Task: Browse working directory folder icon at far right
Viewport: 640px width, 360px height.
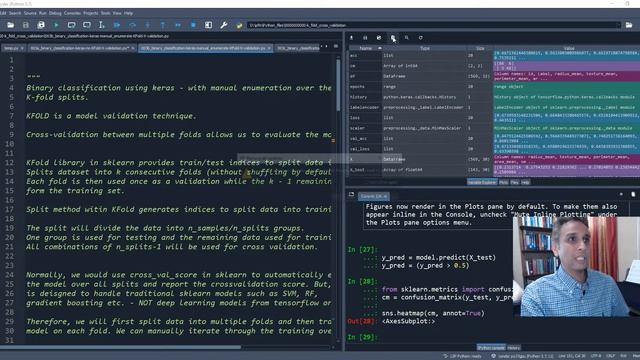Action: point(629,25)
